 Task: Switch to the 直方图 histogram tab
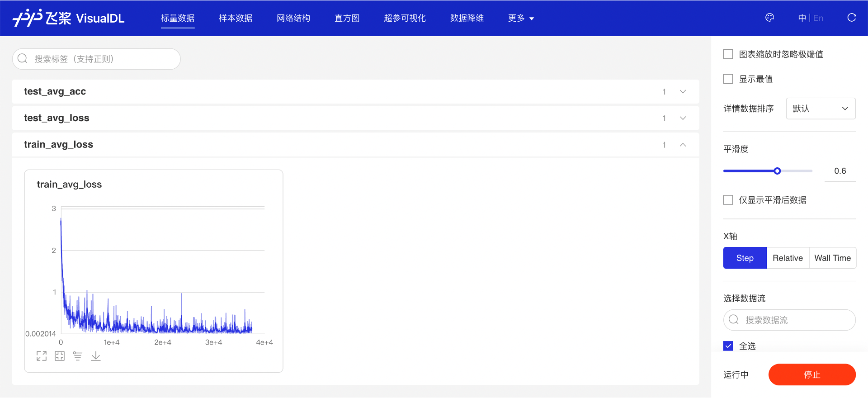pos(347,18)
